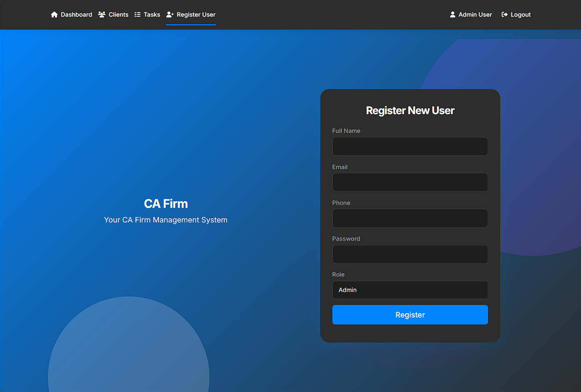Viewport: 581px width, 392px height.
Task: Focus the Full Name input field
Action: point(410,147)
